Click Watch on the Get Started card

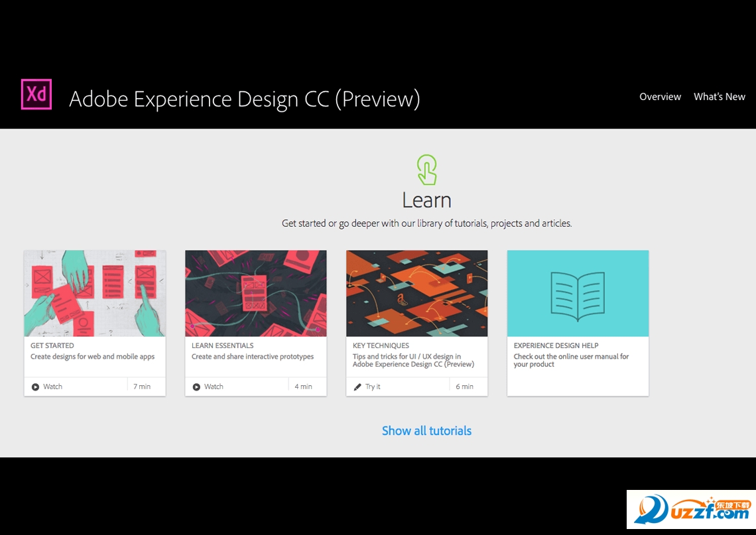pyautogui.click(x=52, y=386)
